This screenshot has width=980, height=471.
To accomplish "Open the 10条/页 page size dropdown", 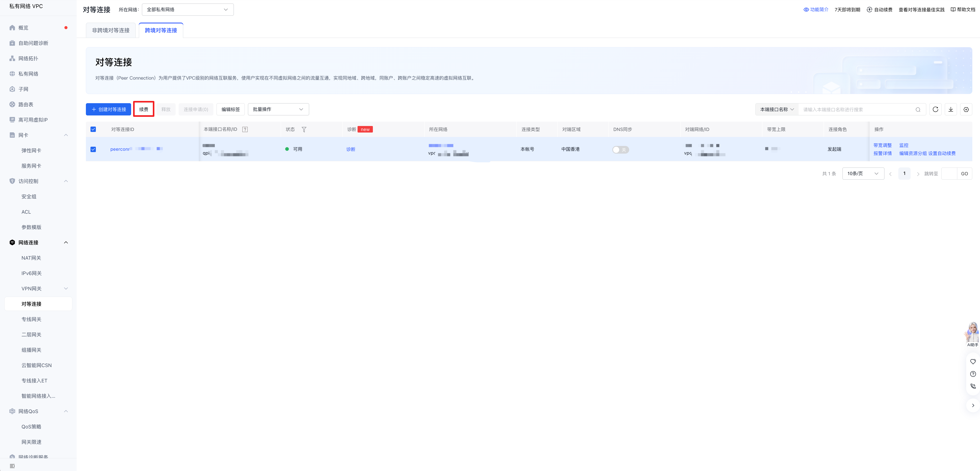I will (x=863, y=174).
